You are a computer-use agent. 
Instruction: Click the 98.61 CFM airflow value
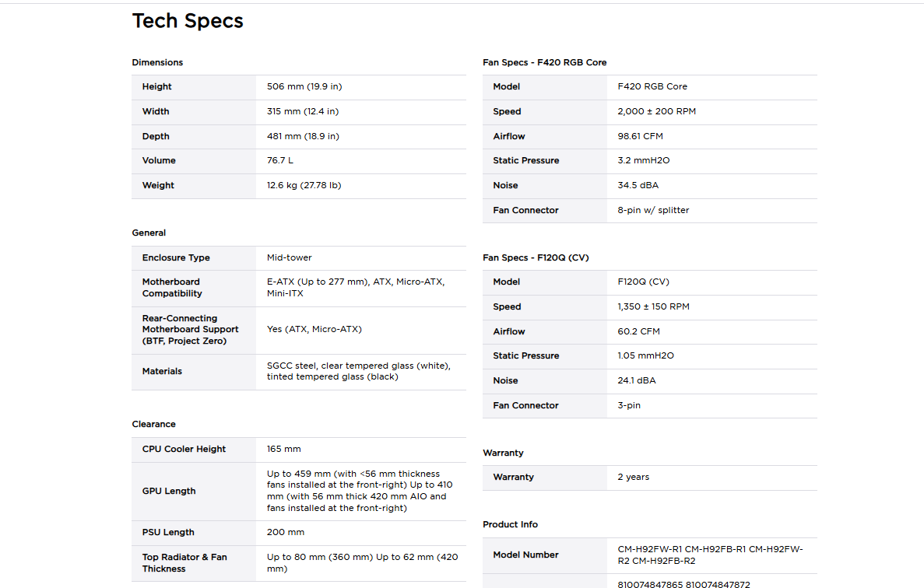[x=640, y=136]
